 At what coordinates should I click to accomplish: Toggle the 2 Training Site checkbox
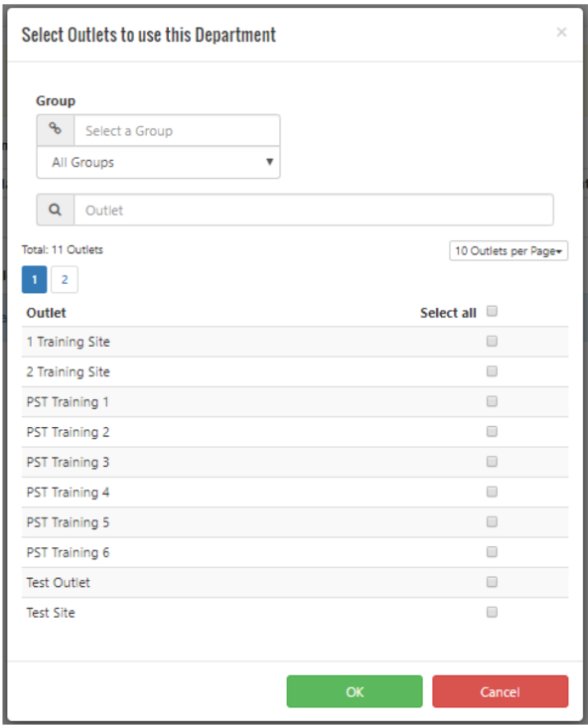(x=492, y=371)
